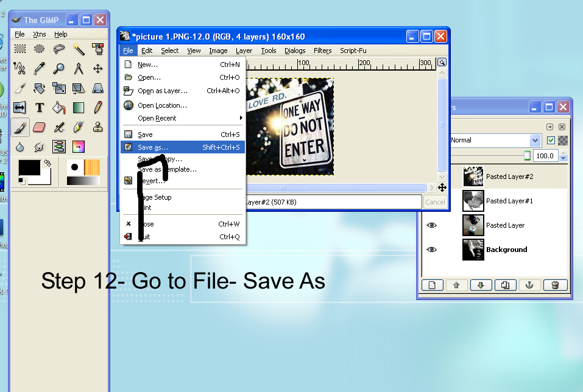Choose Save as... in the File menu

(183, 147)
